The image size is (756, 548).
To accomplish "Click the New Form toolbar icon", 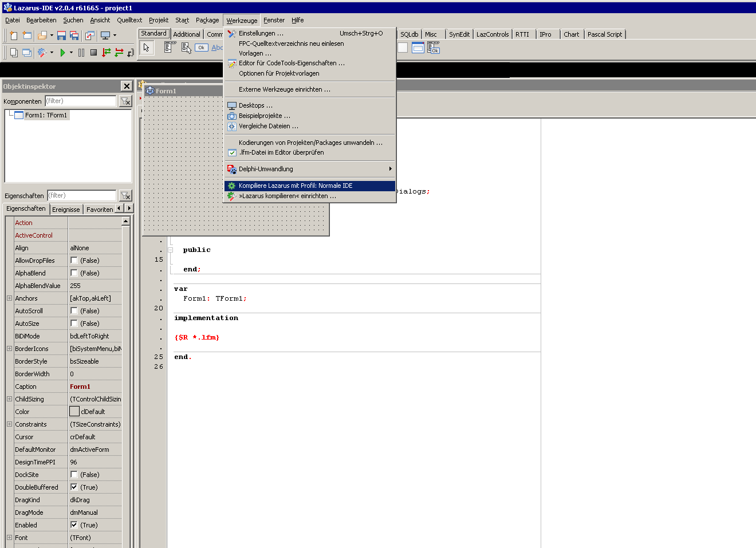I will pyautogui.click(x=27, y=36).
